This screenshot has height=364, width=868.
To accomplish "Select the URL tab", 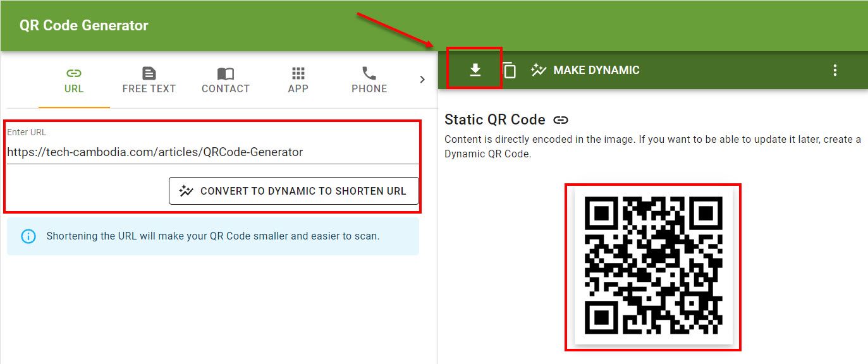I will 74,80.
